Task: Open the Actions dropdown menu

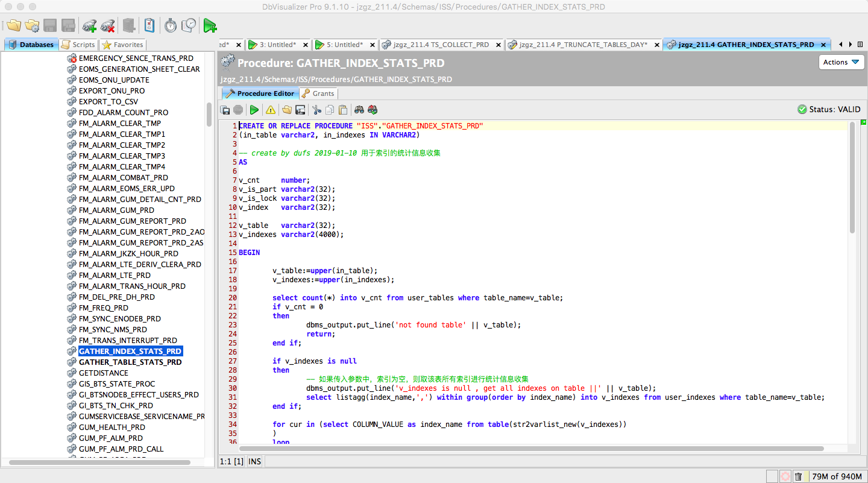Action: click(x=841, y=62)
